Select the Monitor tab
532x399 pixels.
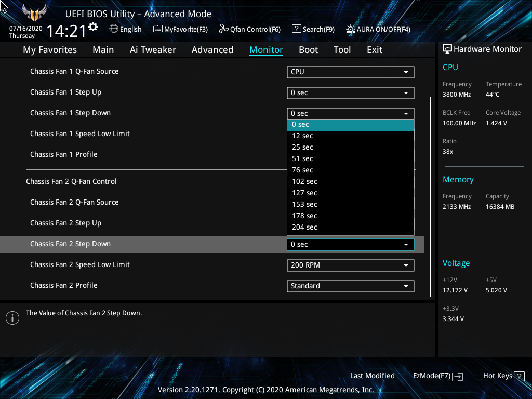(267, 50)
